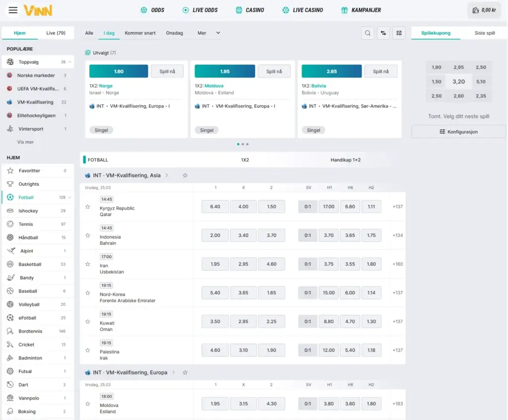Favorite the Kyrgyz Republic - Qatar match
Screen dimensions: 508x420
(x=88, y=207)
